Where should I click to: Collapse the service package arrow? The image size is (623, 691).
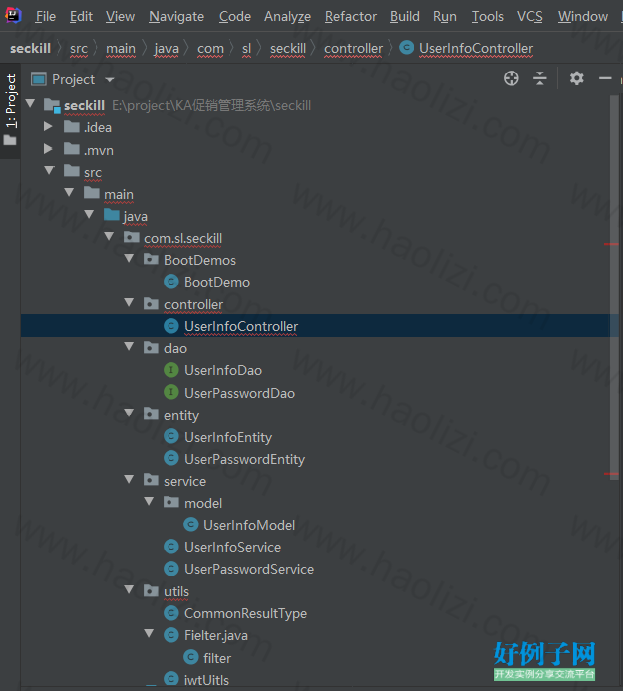coord(129,479)
